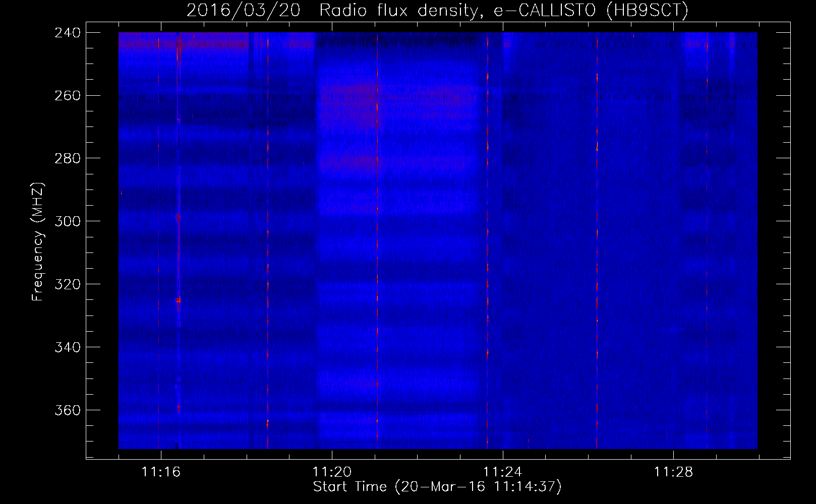Click the 260 frequency tick label
816x504 pixels.
[68, 95]
